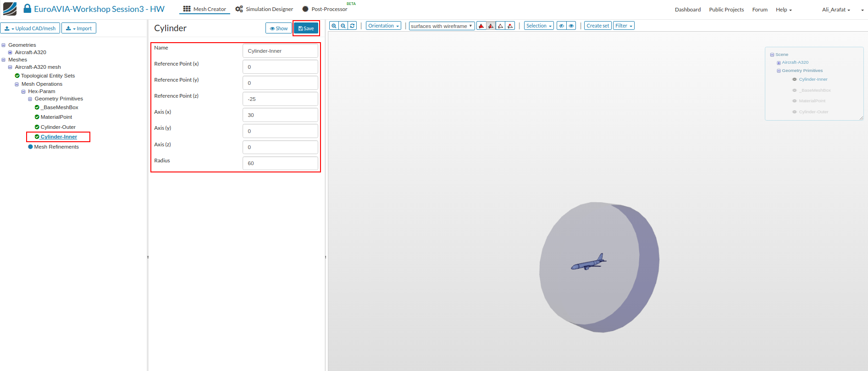Open the Filter dropdown
This screenshot has width=868, height=371.
[624, 26]
